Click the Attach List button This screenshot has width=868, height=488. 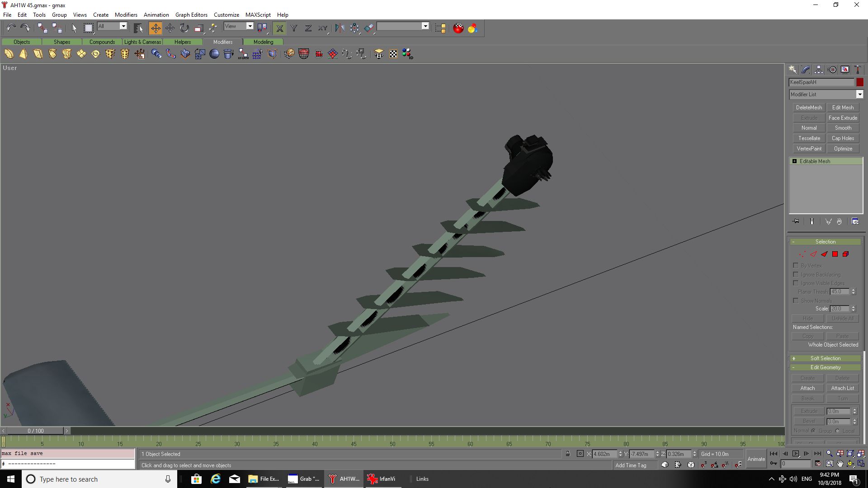[842, 388]
